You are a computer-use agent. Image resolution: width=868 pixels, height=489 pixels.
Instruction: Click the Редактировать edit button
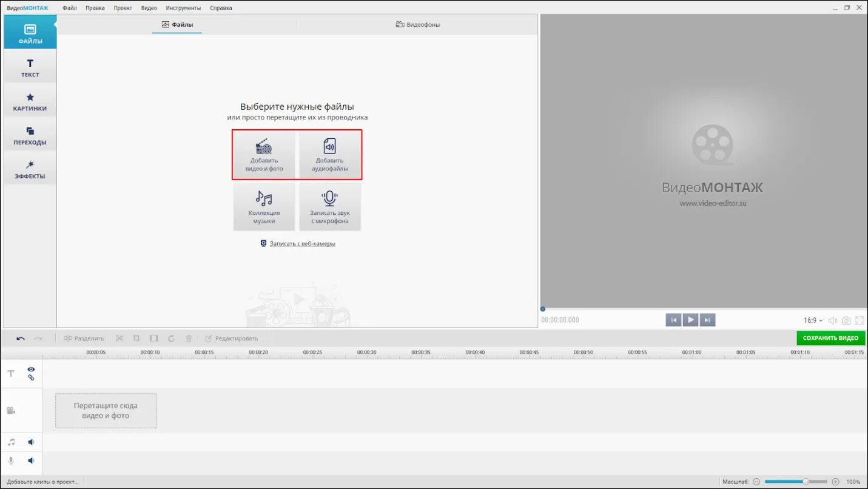pyautogui.click(x=231, y=338)
